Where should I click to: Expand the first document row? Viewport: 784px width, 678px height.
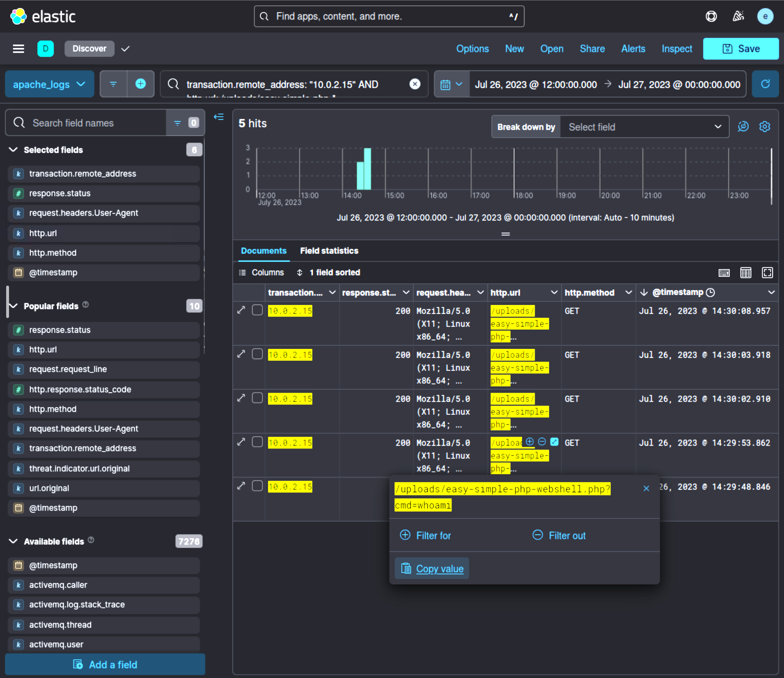pos(241,310)
